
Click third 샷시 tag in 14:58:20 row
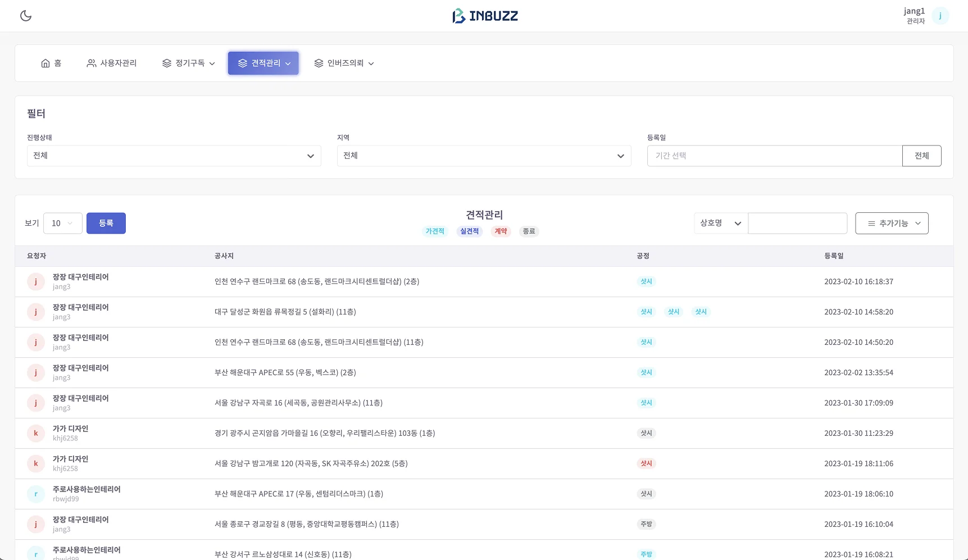701,312
